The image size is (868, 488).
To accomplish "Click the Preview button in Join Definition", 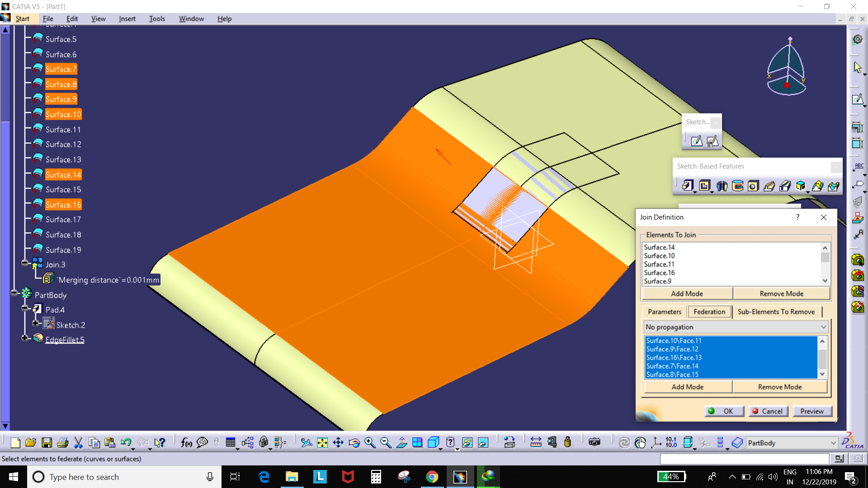I will point(812,411).
